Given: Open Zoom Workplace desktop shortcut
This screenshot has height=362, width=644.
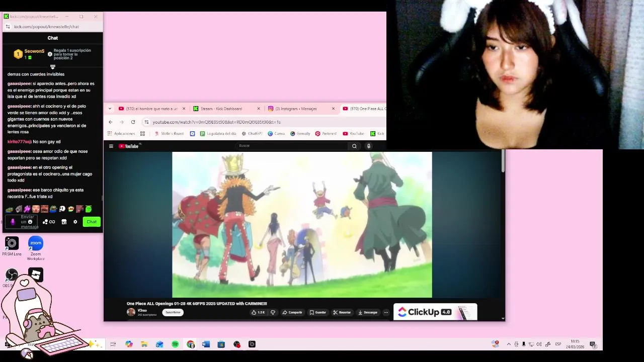Looking at the screenshot, I should tap(36, 248).
